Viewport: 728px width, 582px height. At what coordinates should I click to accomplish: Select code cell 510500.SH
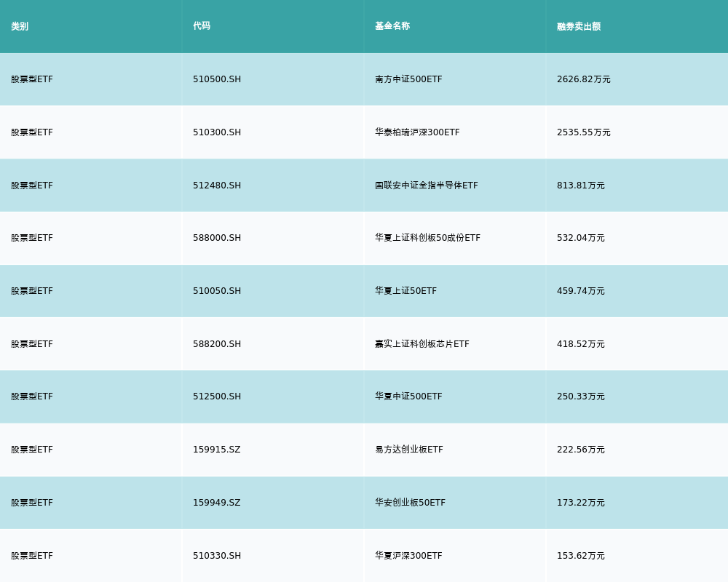pyautogui.click(x=217, y=79)
